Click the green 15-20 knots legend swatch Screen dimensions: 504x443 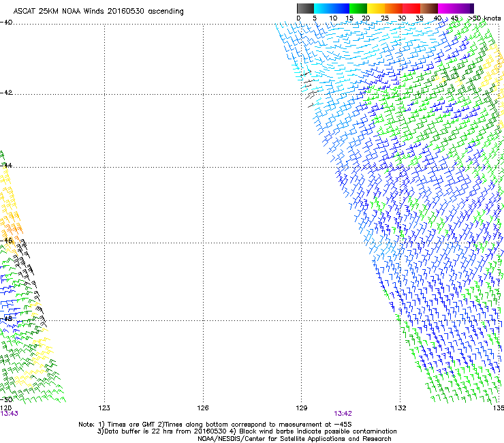click(358, 8)
